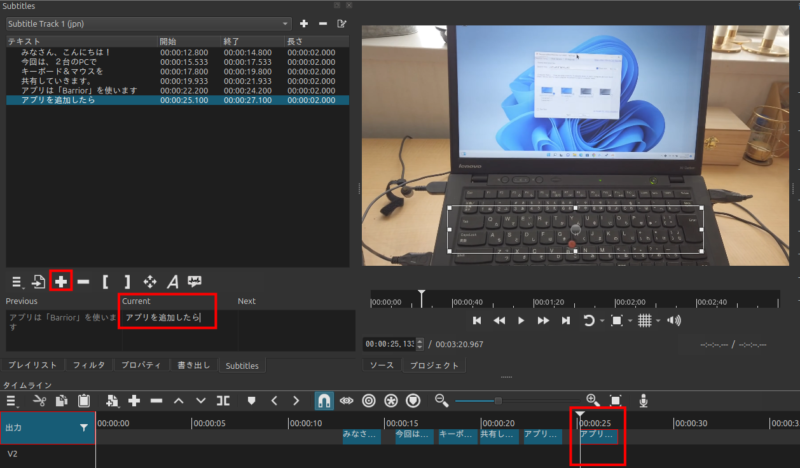
Task: Click the timeline cut scissors icon
Action: pyautogui.click(x=39, y=401)
